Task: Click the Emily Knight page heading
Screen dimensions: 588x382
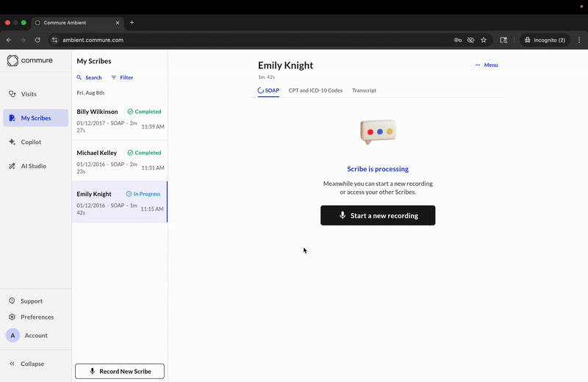Action: 285,65
